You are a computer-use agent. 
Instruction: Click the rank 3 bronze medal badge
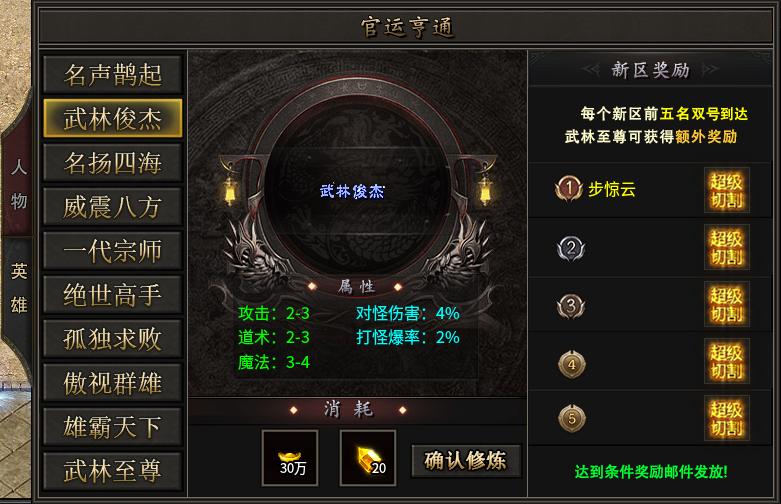tap(571, 305)
